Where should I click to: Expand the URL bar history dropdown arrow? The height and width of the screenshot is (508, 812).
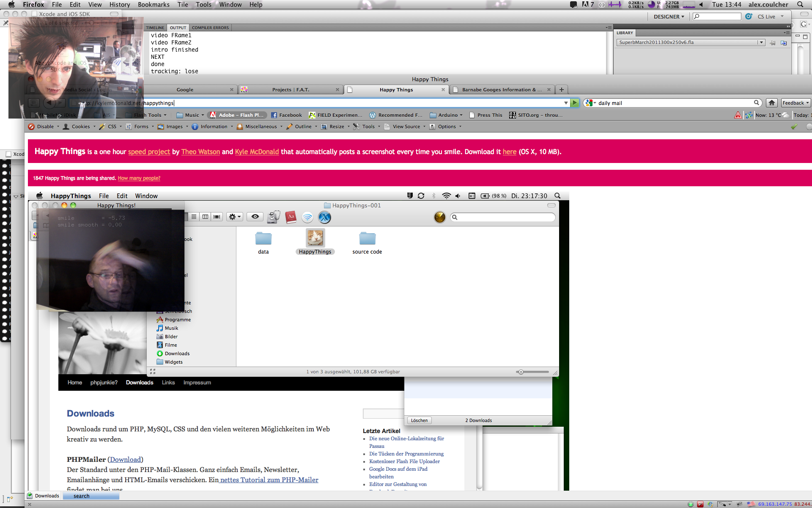tap(566, 103)
